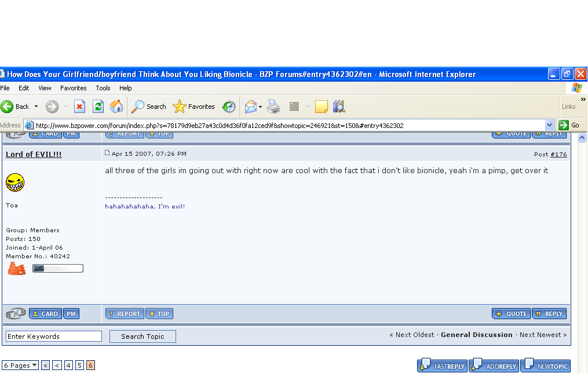588x377 pixels.
Task: Open the File menu
Action: pyautogui.click(x=5, y=88)
